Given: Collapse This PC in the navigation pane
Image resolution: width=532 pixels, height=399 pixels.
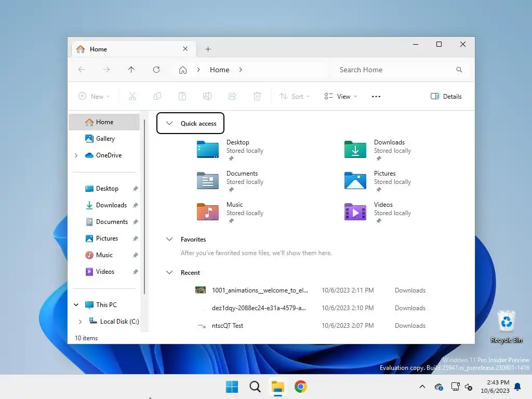Looking at the screenshot, I should 76,304.
